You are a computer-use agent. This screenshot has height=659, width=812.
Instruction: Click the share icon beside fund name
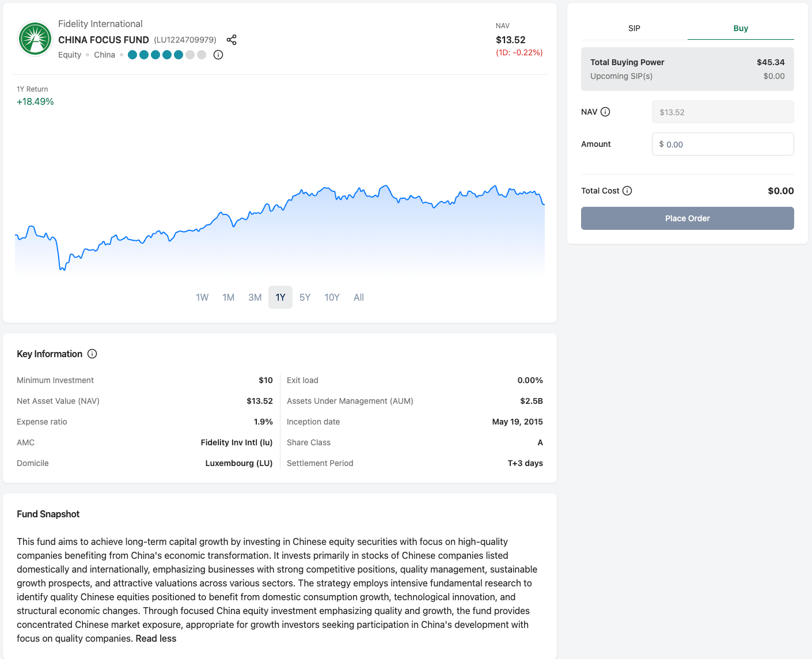coord(232,40)
